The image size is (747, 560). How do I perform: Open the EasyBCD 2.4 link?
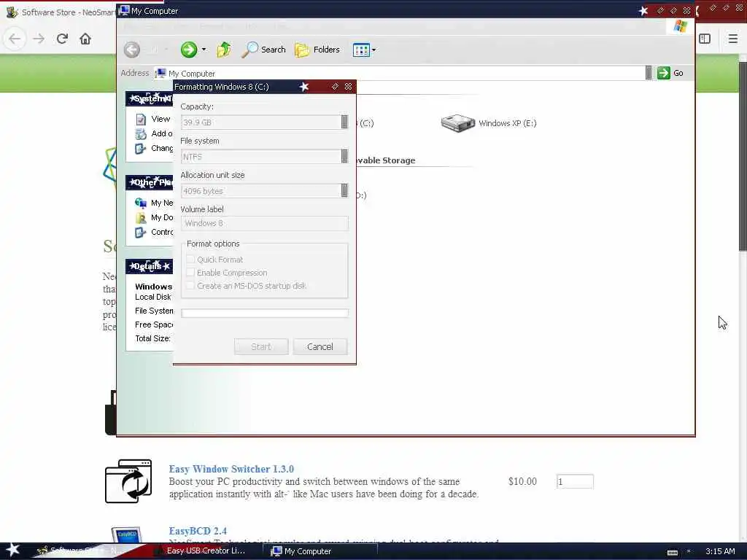[x=198, y=531]
